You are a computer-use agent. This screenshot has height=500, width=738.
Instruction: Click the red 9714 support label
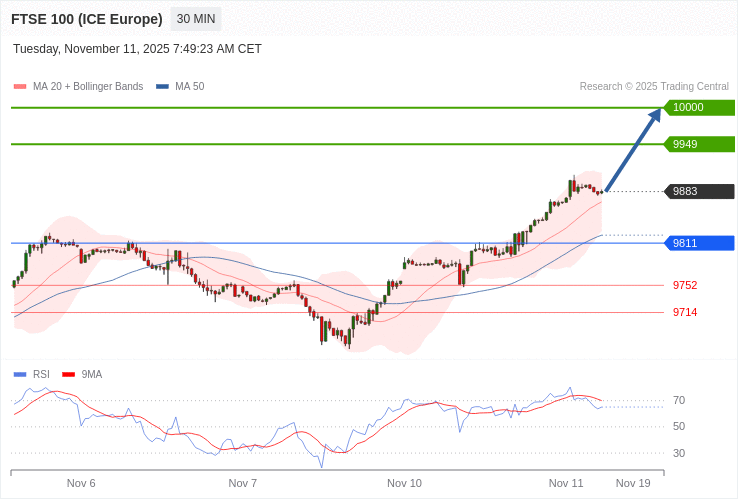click(x=685, y=312)
